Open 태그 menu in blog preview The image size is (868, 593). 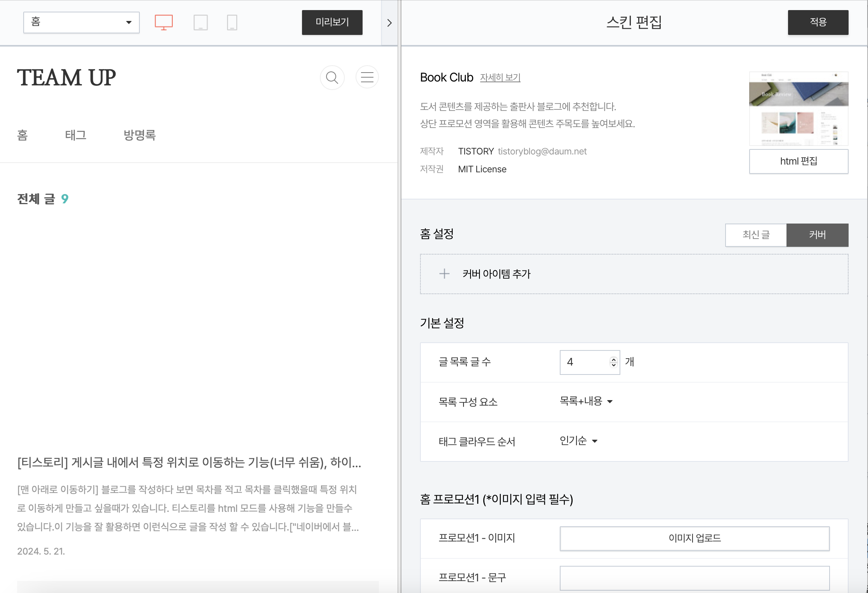click(75, 135)
